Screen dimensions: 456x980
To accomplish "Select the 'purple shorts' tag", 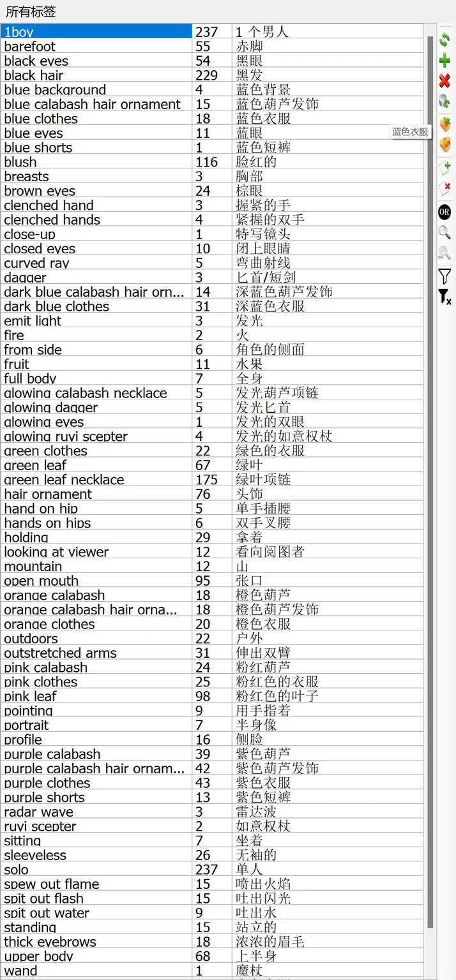I will point(44,798).
